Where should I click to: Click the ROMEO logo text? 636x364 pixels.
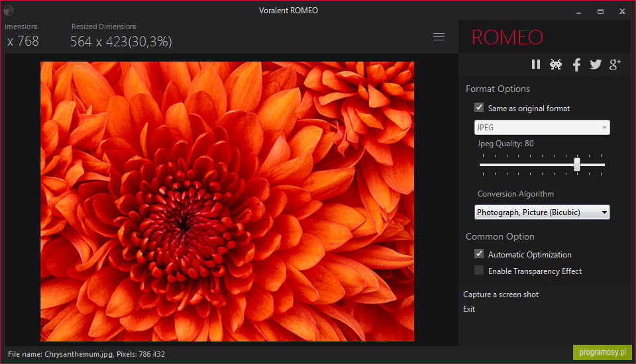507,37
